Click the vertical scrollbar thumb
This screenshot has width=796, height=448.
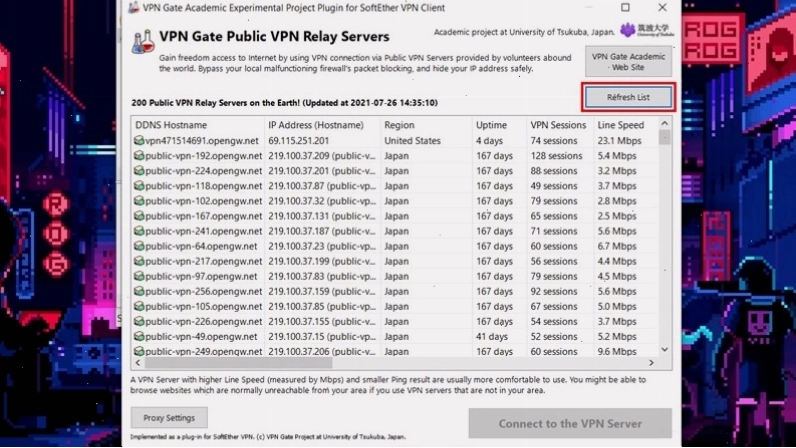click(x=665, y=137)
